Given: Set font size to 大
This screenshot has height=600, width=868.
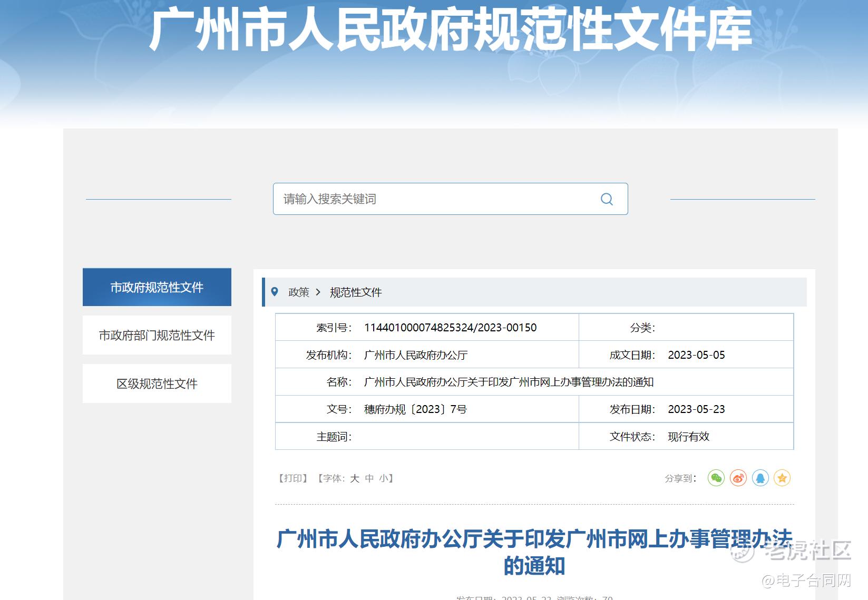Looking at the screenshot, I should 355,478.
